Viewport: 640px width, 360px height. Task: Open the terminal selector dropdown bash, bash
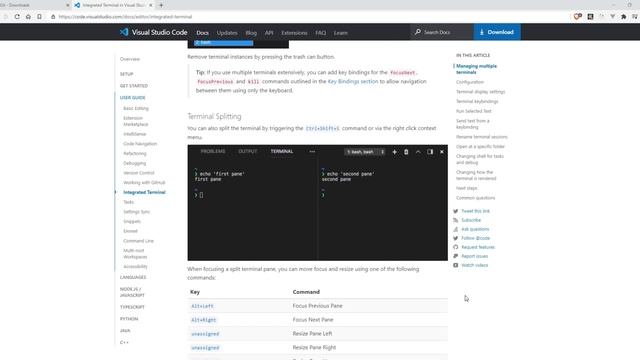coord(365,152)
